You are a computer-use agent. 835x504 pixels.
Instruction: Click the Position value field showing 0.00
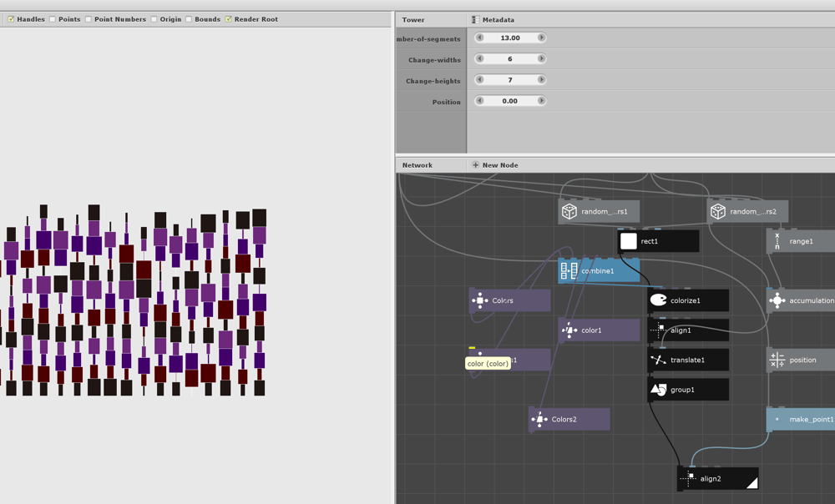[510, 101]
